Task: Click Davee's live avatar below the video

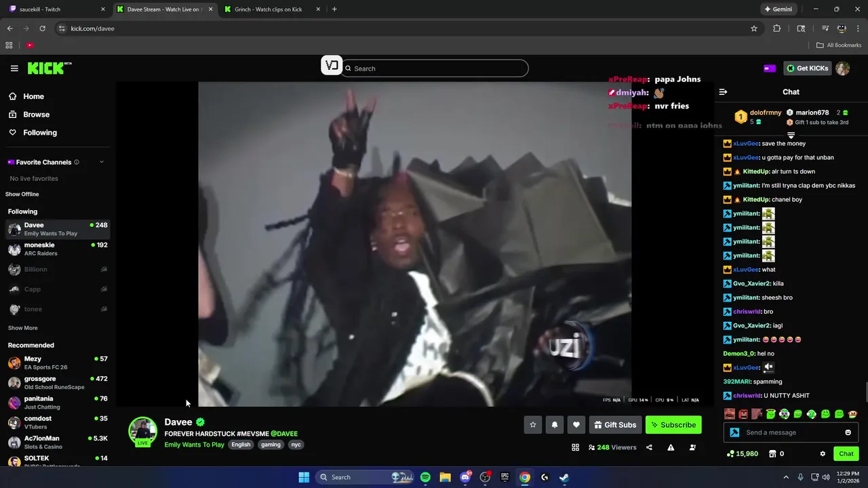Action: tap(143, 432)
